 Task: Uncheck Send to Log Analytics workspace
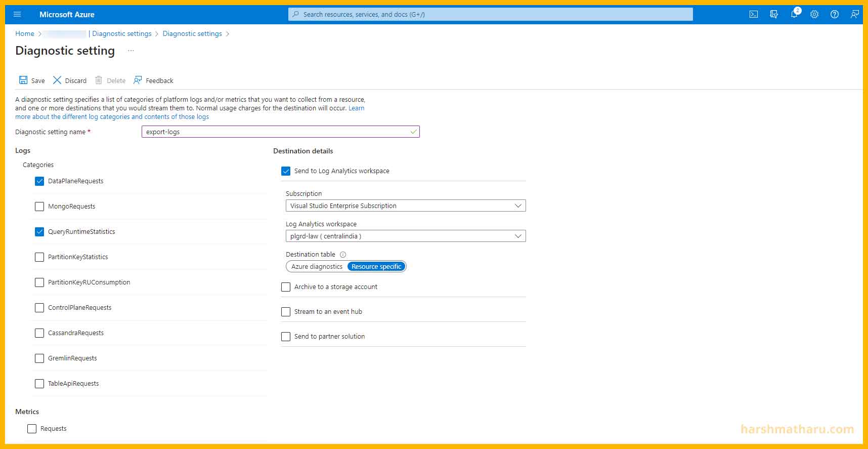(286, 171)
